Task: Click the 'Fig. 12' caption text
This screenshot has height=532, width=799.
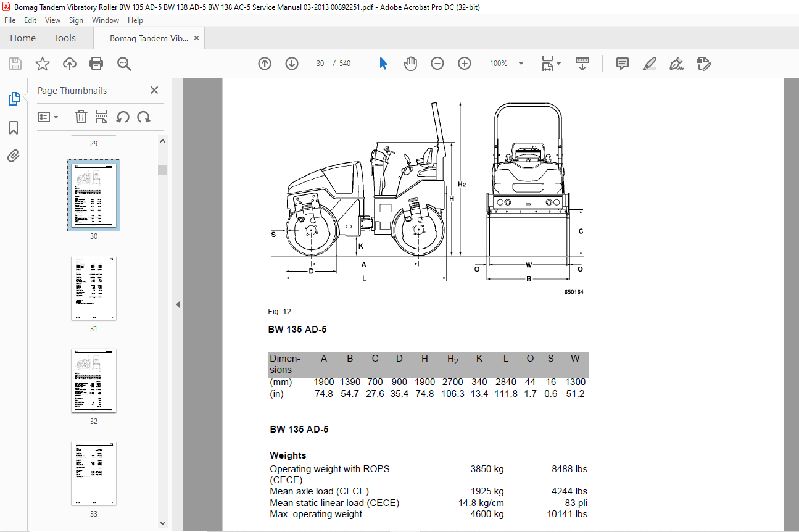Action: click(x=279, y=311)
